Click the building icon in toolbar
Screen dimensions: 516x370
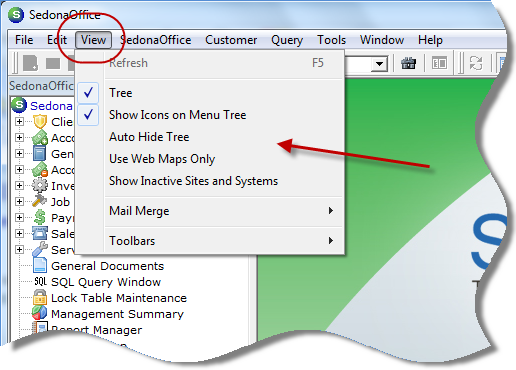point(408,63)
